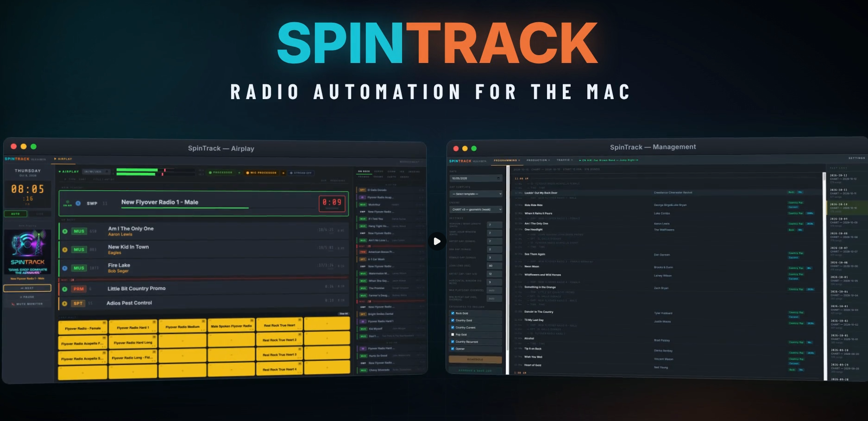Toggle the Country Gold category checkbox

[453, 320]
